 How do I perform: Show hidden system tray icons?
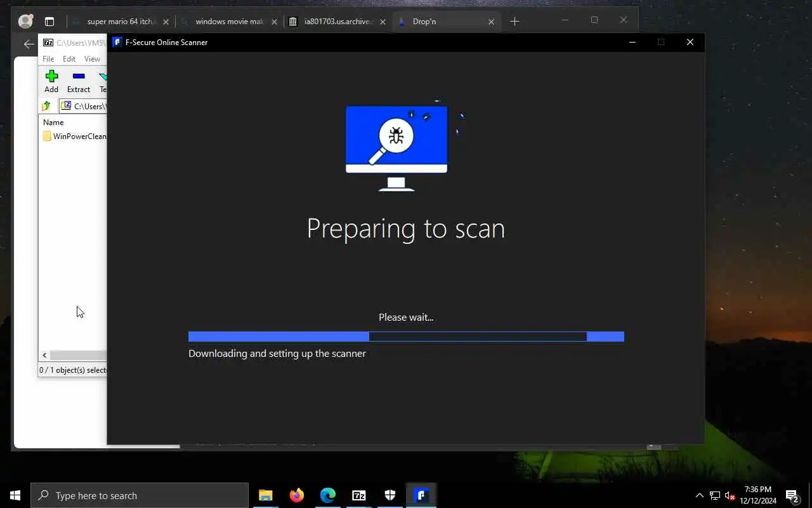pyautogui.click(x=700, y=496)
